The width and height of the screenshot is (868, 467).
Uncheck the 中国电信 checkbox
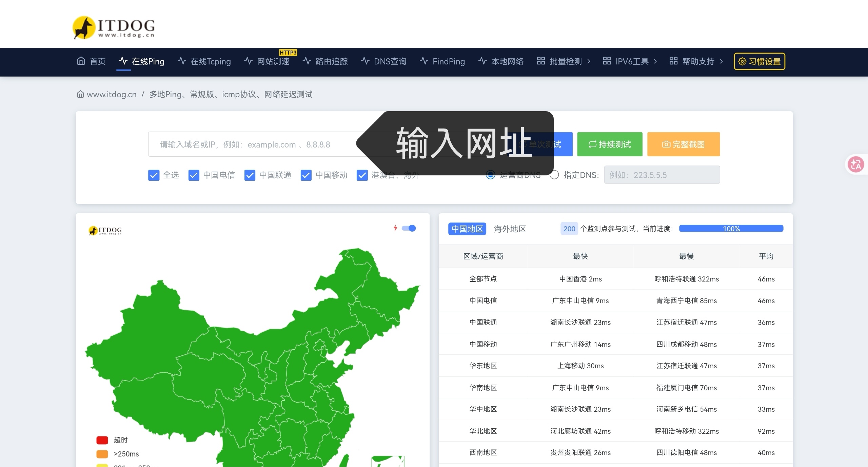click(194, 175)
